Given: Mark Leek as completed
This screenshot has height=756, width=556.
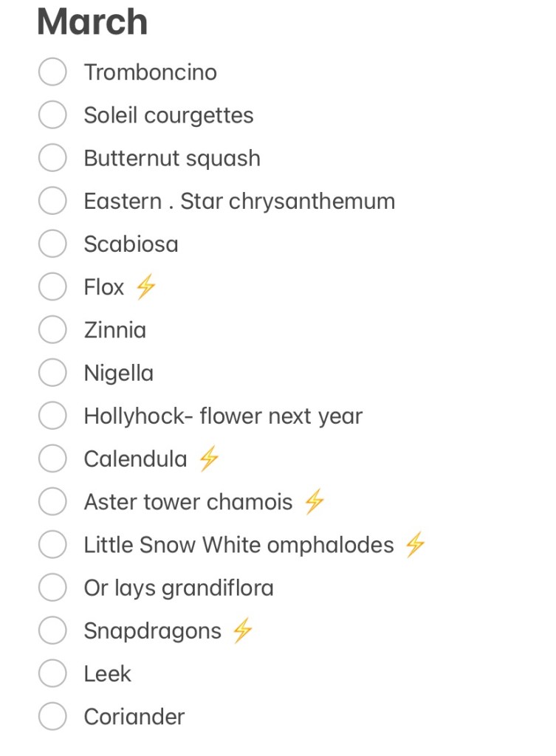Looking at the screenshot, I should coord(52,673).
